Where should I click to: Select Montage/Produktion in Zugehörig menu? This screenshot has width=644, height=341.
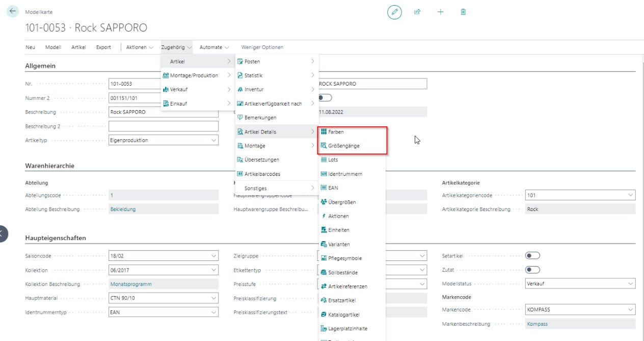[194, 75]
